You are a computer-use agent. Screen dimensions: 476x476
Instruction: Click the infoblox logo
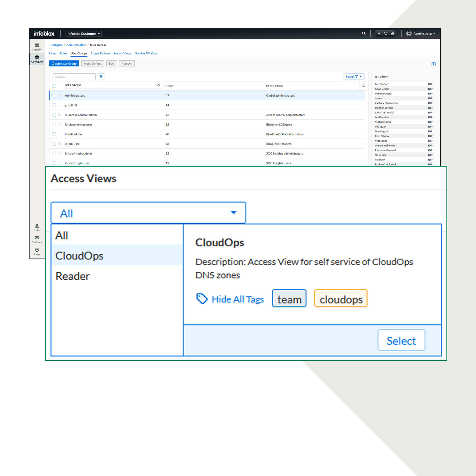tap(44, 34)
